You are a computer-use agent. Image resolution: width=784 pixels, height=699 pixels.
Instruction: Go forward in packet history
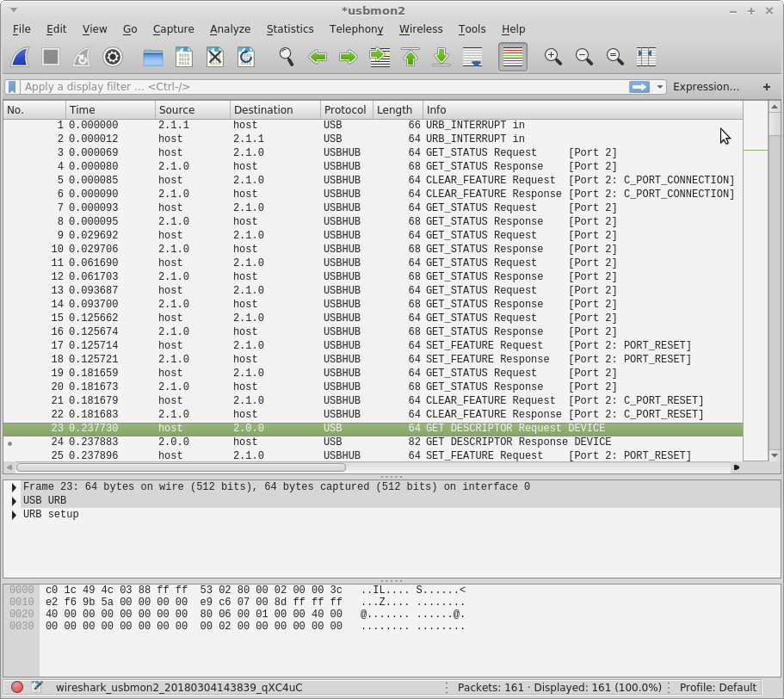pyautogui.click(x=349, y=57)
